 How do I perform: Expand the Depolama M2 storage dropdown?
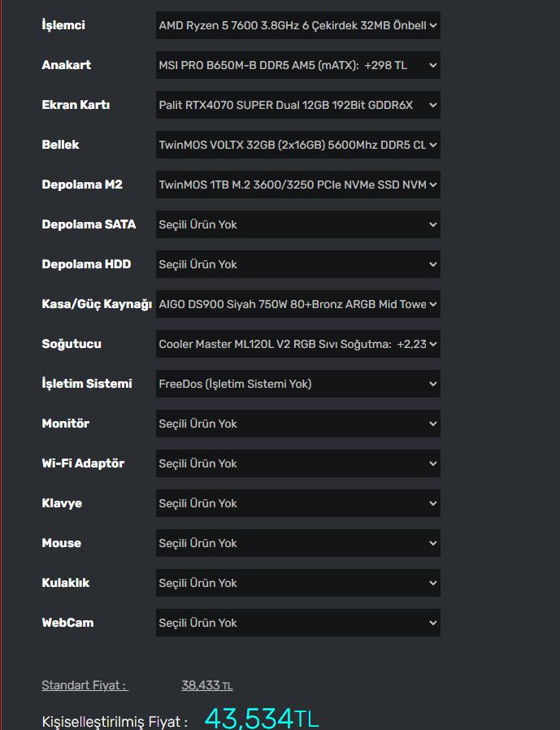[297, 185]
